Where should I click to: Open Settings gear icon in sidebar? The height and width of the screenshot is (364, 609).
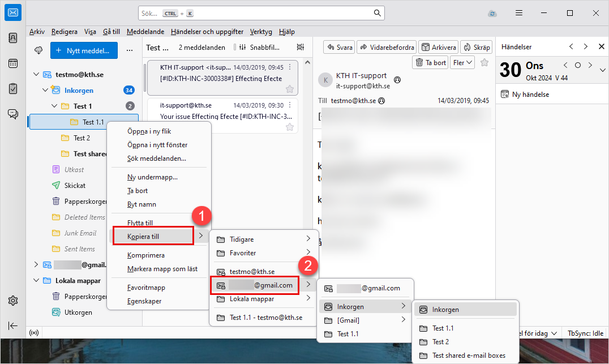click(x=13, y=301)
